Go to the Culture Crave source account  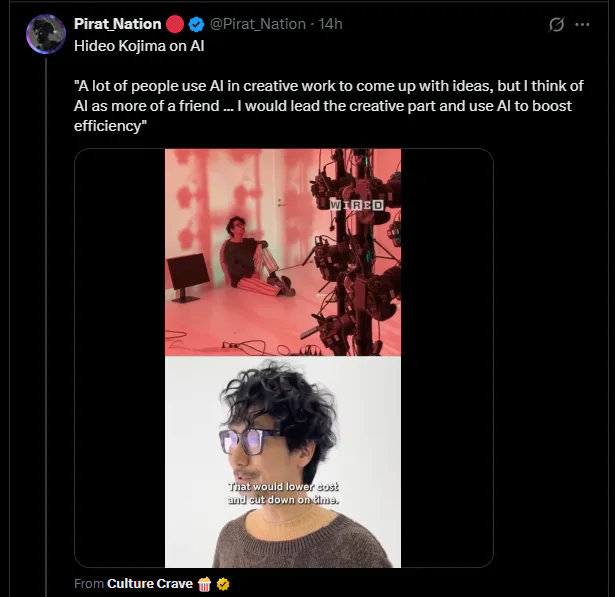[x=150, y=583]
